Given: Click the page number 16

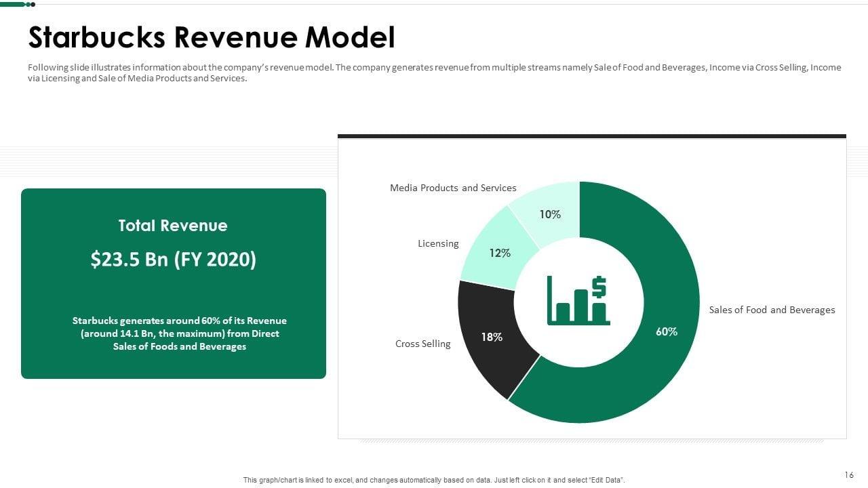Looking at the screenshot, I should click(849, 474).
